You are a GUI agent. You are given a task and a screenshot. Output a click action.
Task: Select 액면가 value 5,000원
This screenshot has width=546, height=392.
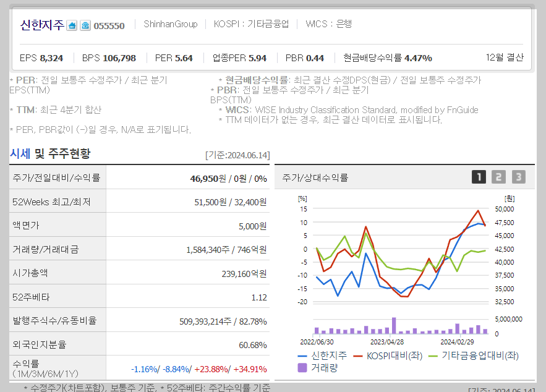(x=252, y=226)
